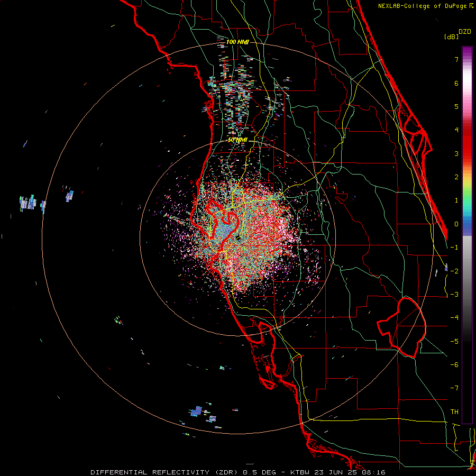476x476 pixels.
Task: Click the 50 NMI range ring label
Action: (x=237, y=140)
